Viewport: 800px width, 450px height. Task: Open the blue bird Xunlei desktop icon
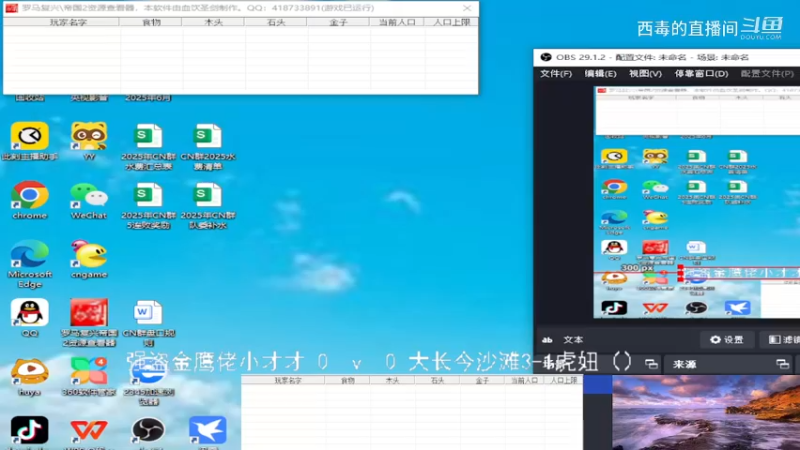pyautogui.click(x=208, y=430)
